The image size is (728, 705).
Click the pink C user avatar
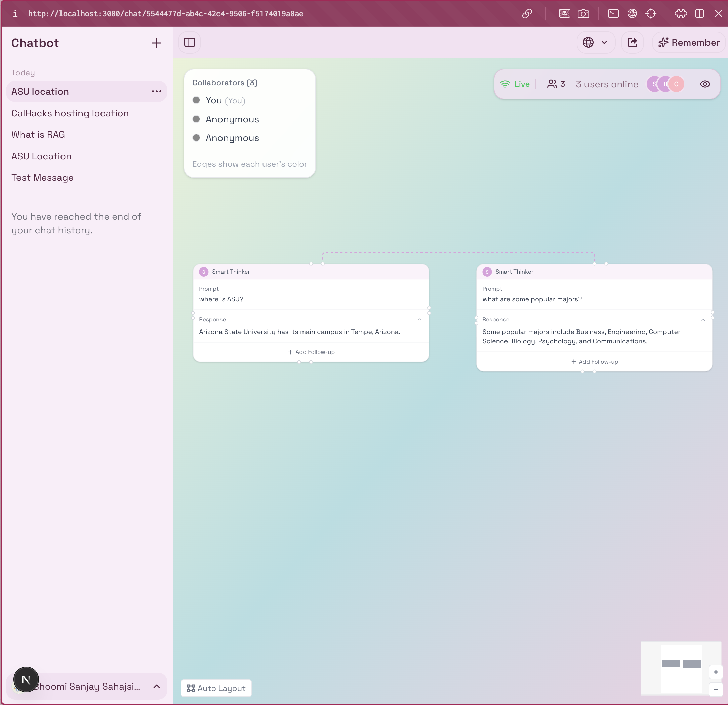tap(676, 84)
